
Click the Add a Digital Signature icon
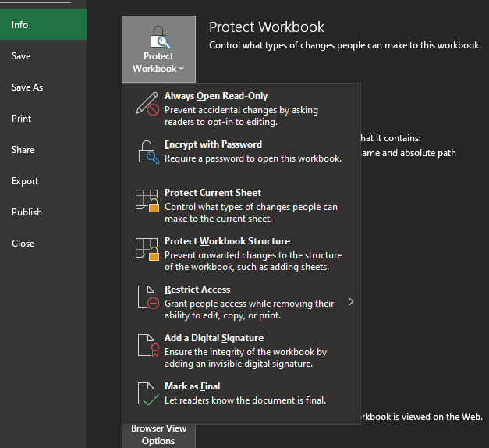[147, 345]
